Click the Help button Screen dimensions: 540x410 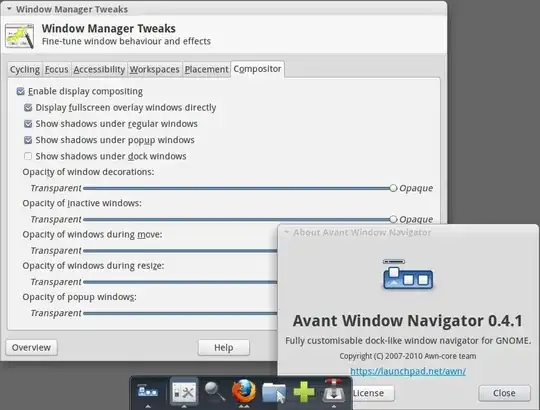pyautogui.click(x=224, y=347)
